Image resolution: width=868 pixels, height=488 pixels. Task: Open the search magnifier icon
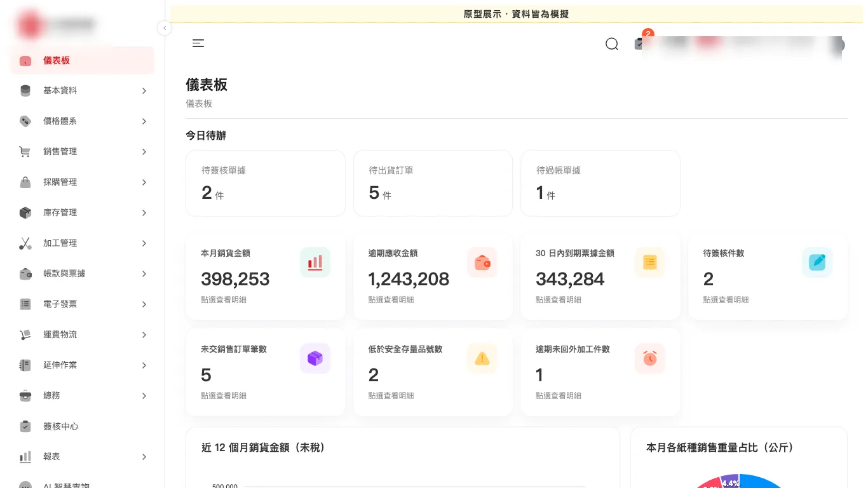coord(612,44)
